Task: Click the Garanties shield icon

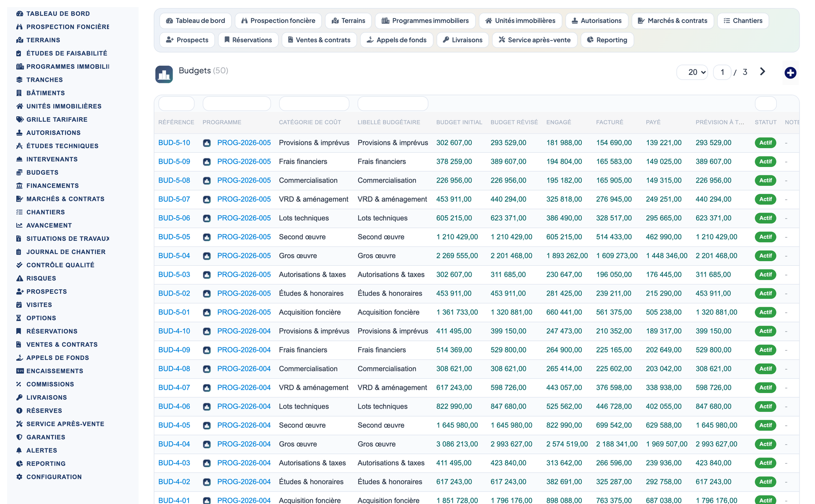Action: (19, 437)
